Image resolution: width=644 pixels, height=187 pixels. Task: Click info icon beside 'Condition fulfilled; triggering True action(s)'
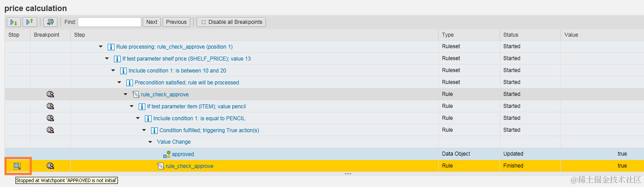[155, 130]
